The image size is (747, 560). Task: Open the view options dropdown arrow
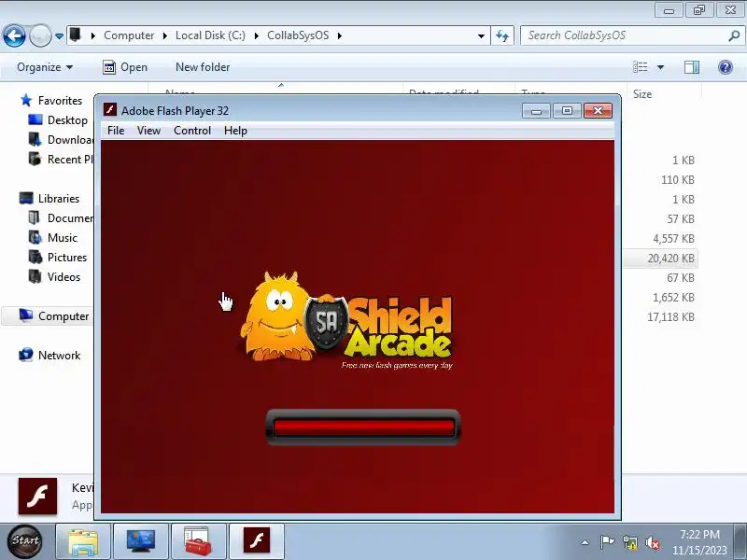click(x=660, y=67)
